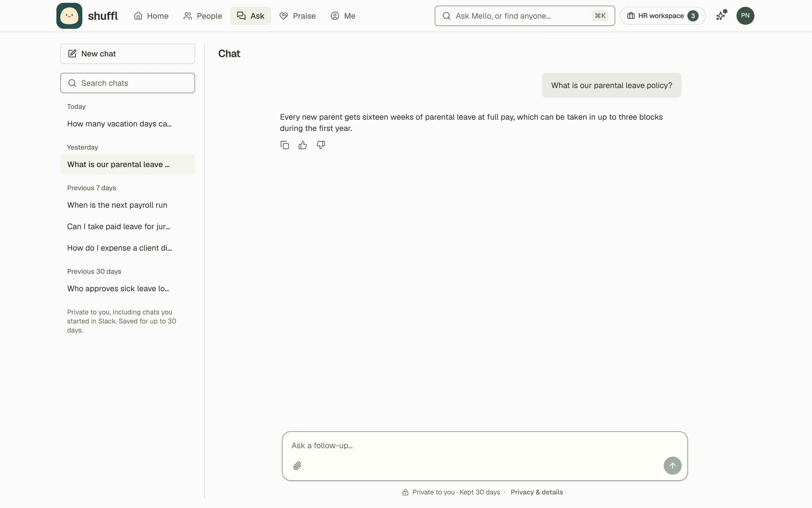Give the answer a thumbs up
Viewport: 812px width, 508px height.
(303, 145)
